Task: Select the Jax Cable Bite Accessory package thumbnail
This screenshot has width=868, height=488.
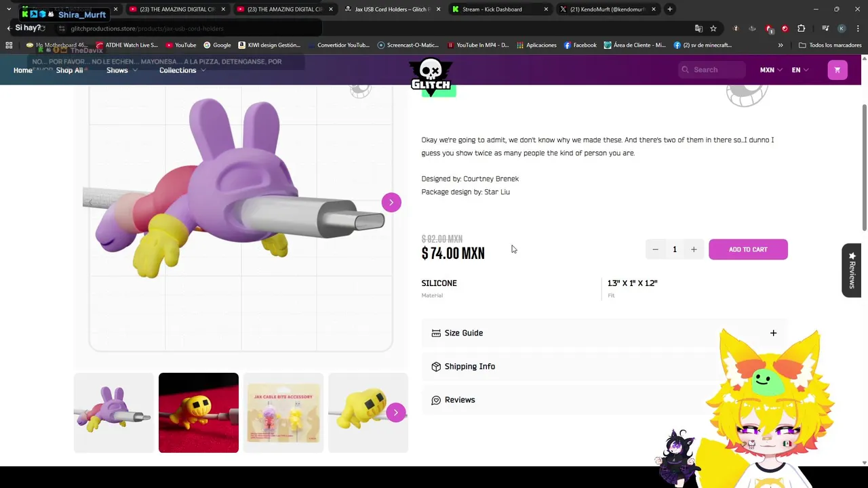Action: pos(283,413)
